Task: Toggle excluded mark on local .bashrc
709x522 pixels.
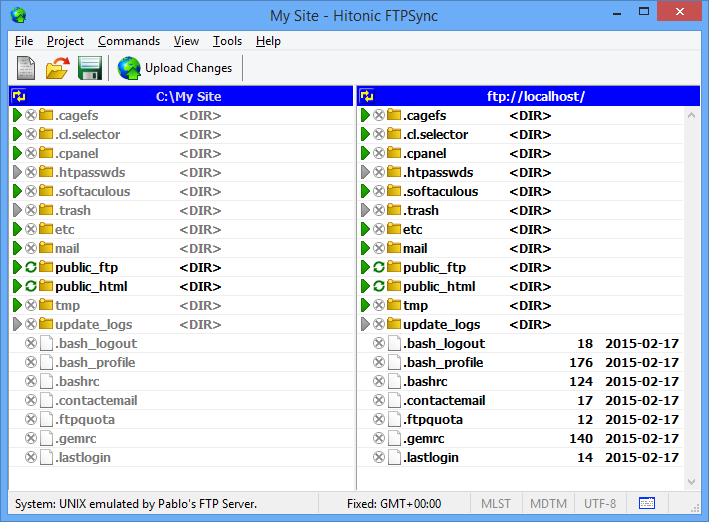Action: [x=31, y=381]
